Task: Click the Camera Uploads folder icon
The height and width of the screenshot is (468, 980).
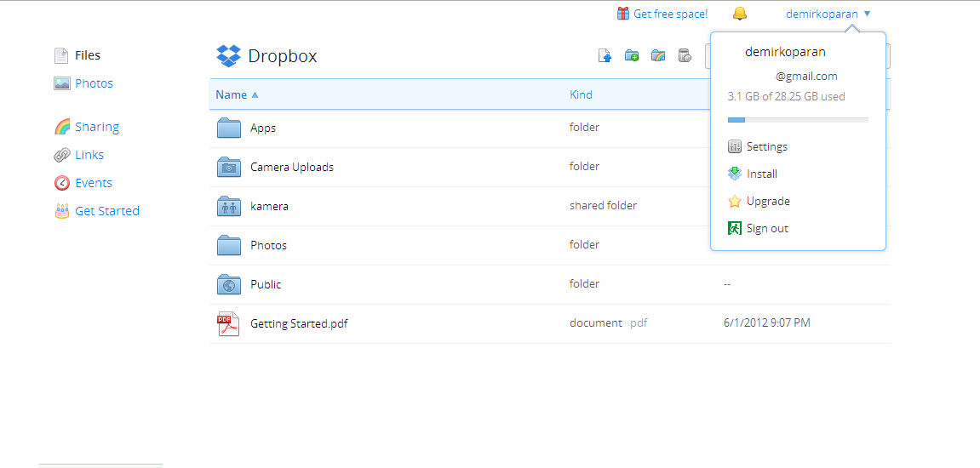Action: [229, 167]
